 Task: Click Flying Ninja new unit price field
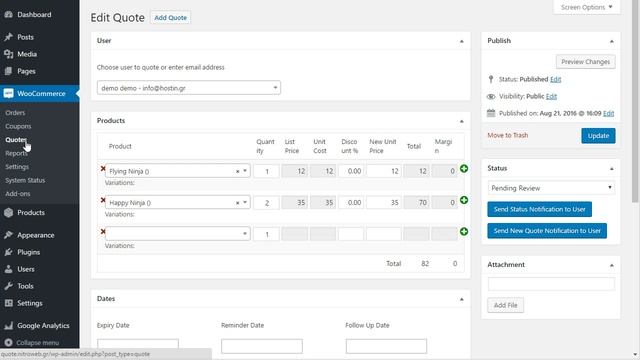tap(384, 171)
